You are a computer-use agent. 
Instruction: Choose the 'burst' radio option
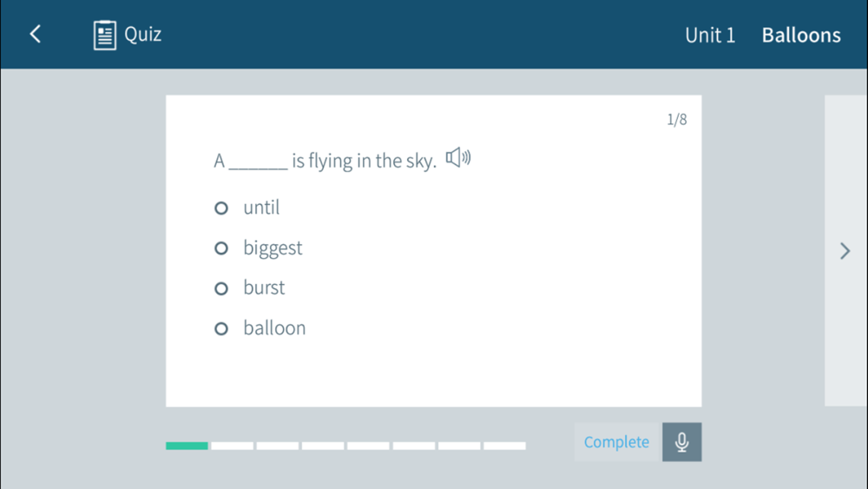tap(220, 288)
